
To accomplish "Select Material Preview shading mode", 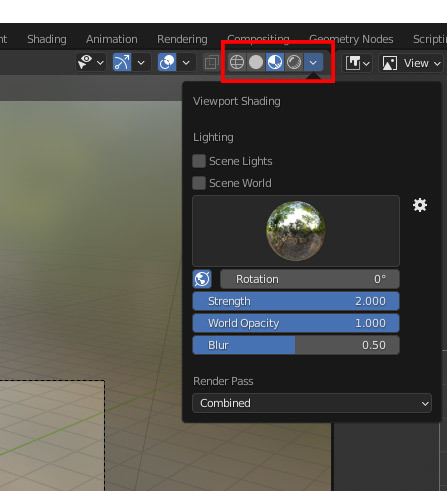I will point(275,62).
